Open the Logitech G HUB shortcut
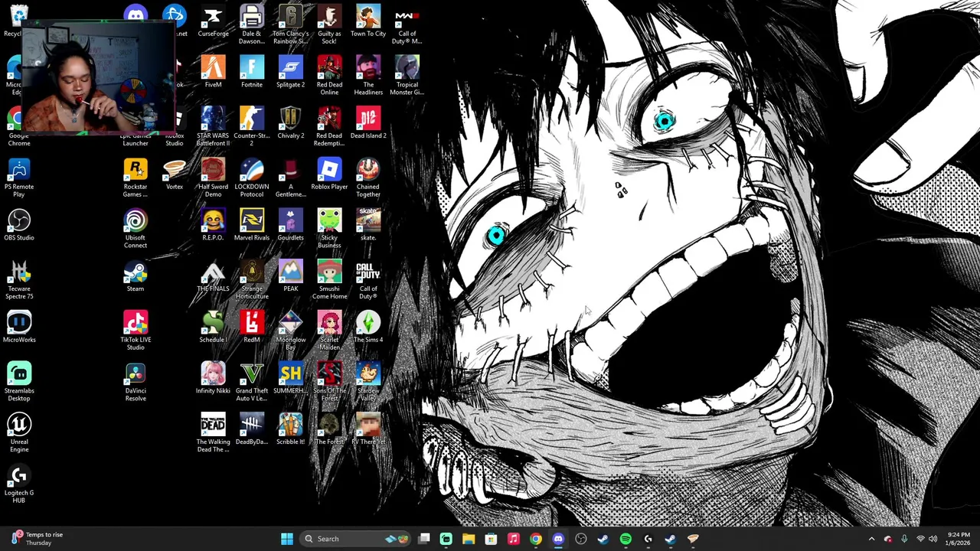 (x=19, y=484)
